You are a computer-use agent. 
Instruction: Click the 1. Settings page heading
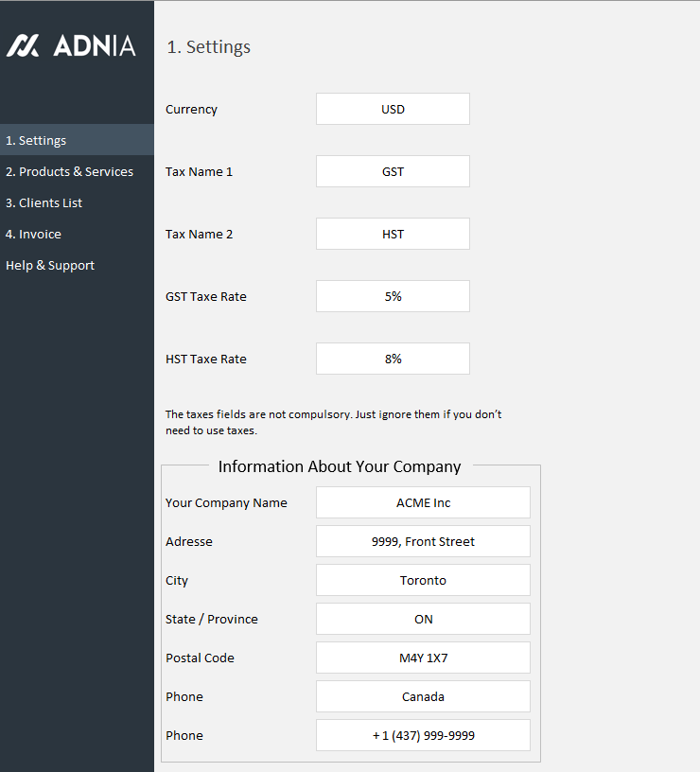click(x=208, y=46)
